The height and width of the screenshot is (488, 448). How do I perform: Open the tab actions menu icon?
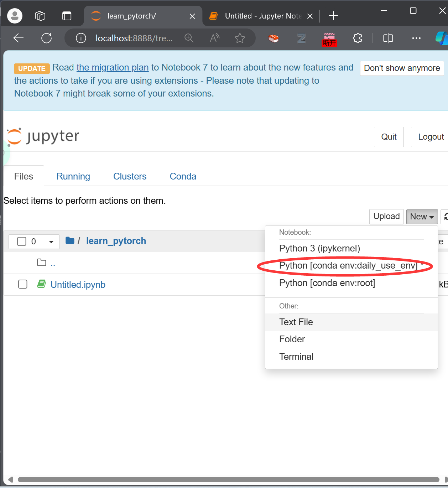coord(67,16)
